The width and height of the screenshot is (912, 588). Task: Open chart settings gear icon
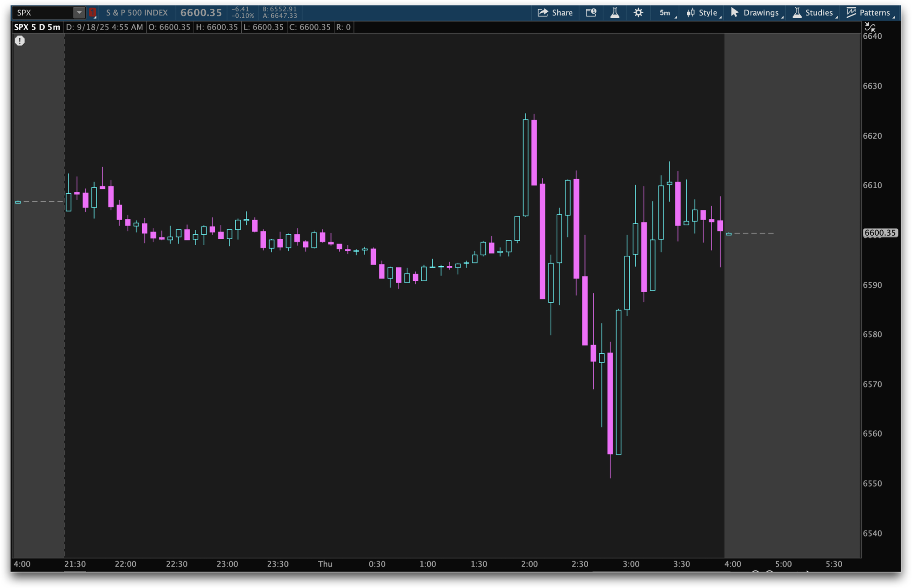click(x=638, y=12)
